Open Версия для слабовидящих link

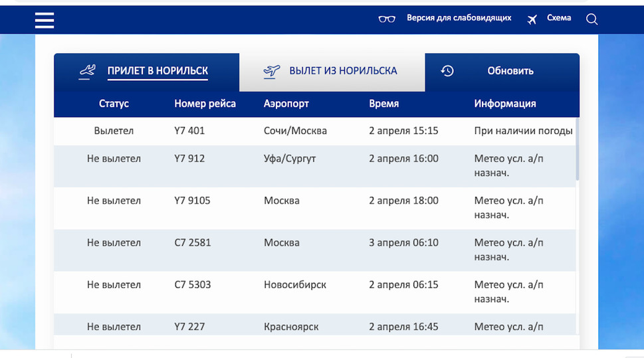(x=459, y=18)
